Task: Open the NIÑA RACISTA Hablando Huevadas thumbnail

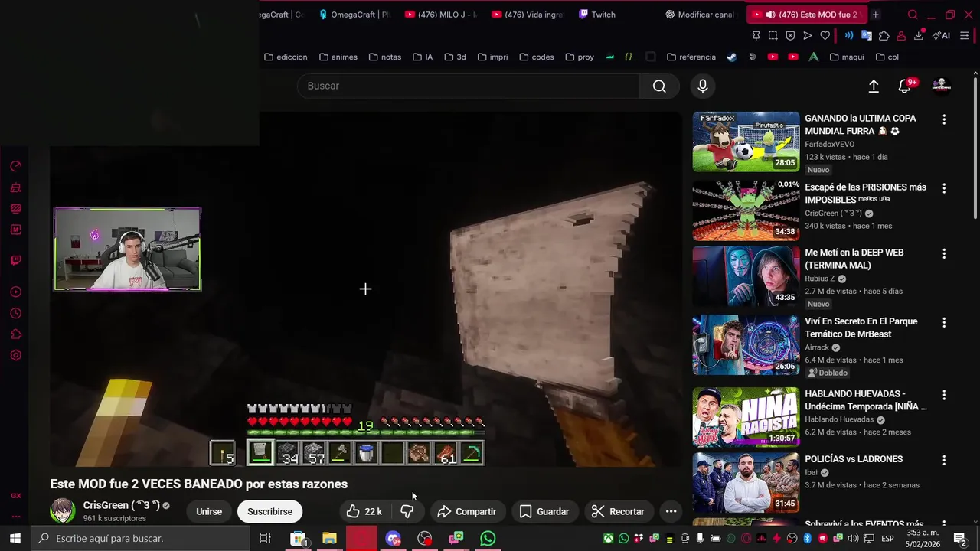Action: (746, 417)
